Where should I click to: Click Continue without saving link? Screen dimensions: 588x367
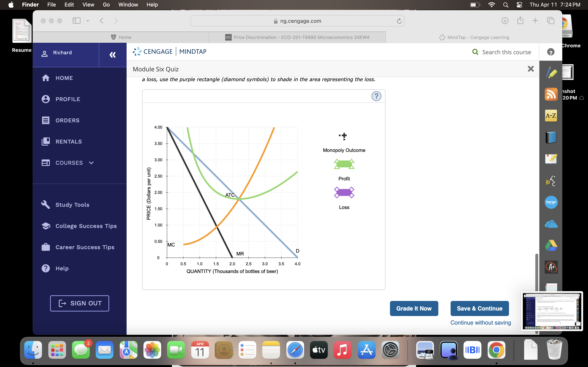click(480, 323)
